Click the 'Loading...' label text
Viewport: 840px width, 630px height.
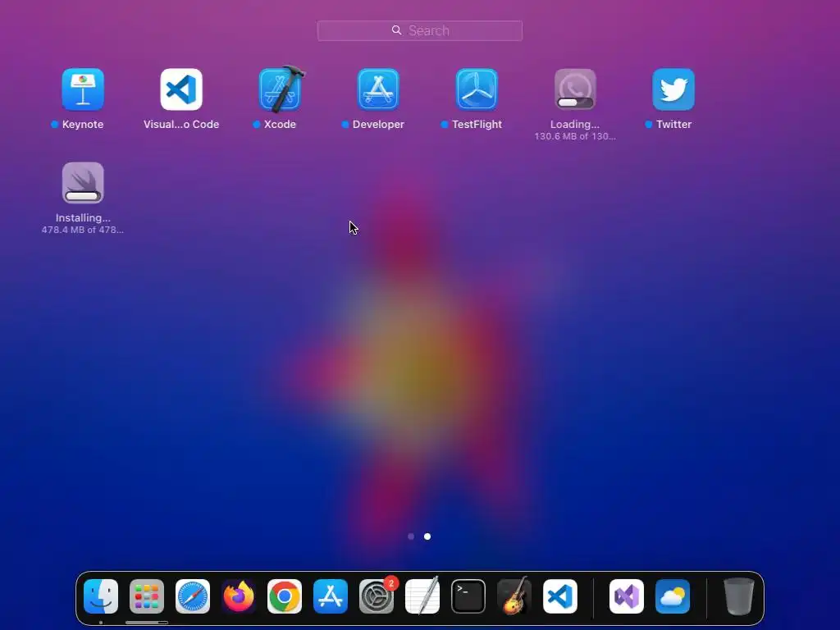click(575, 125)
